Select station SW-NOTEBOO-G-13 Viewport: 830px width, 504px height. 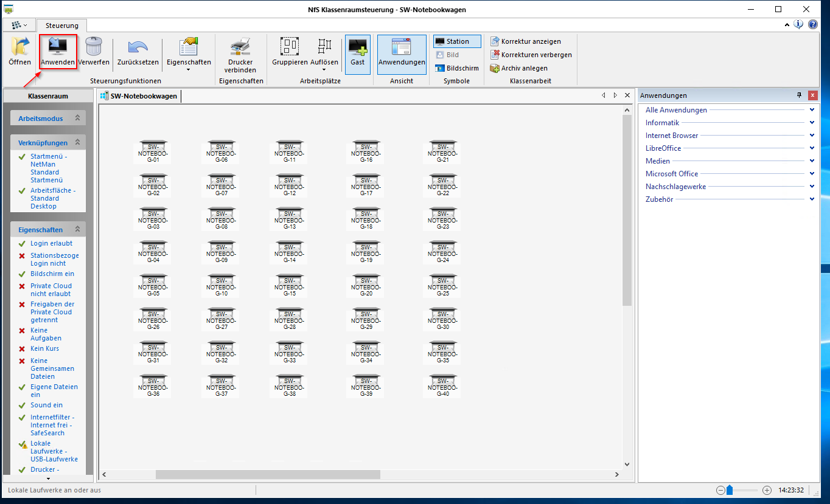(289, 218)
